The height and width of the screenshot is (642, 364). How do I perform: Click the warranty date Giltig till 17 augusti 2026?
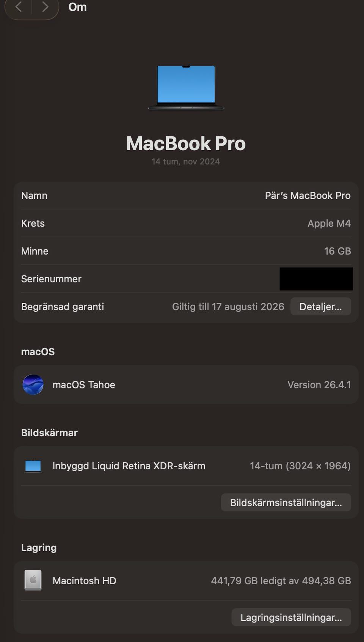(228, 307)
